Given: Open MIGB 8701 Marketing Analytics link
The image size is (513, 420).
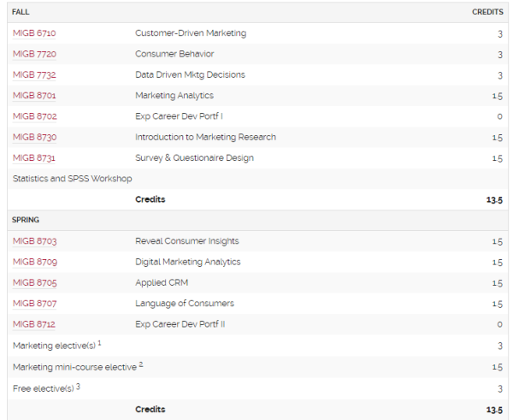Looking at the screenshot, I should click(34, 96).
